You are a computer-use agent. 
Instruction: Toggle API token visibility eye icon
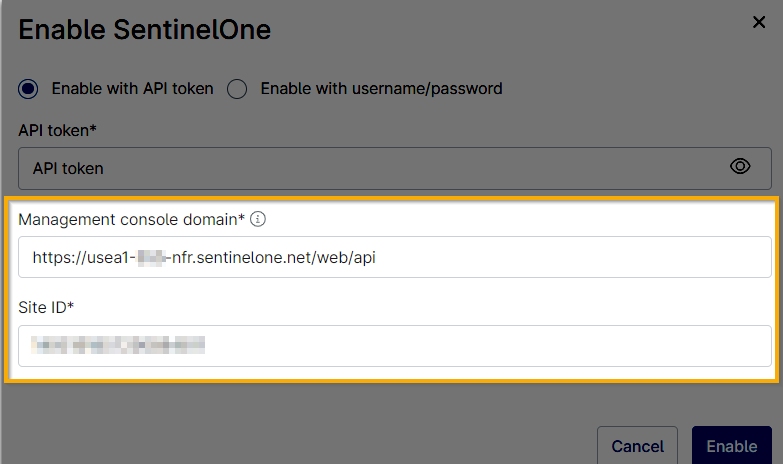[x=740, y=167]
